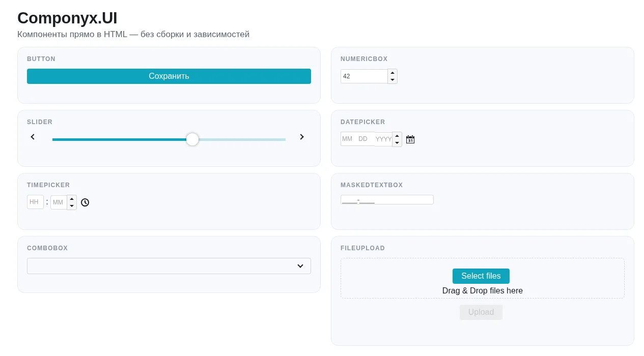Open the TimePicker clock icon

click(x=85, y=202)
